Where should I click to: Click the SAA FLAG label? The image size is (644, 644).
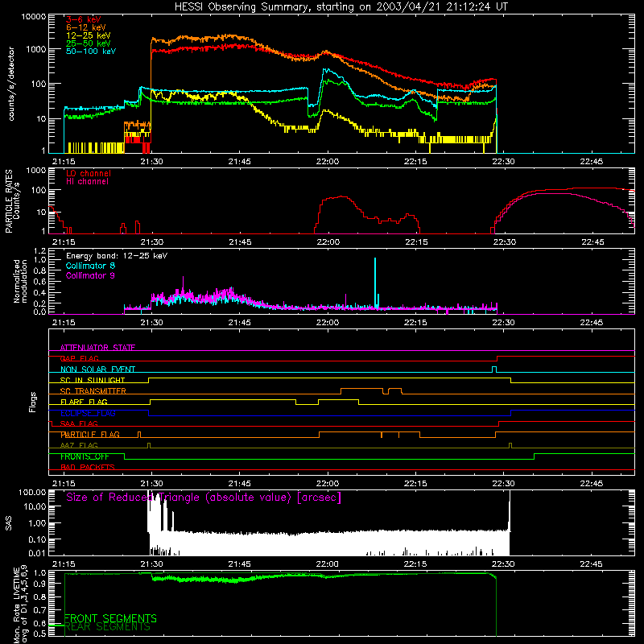pos(79,423)
